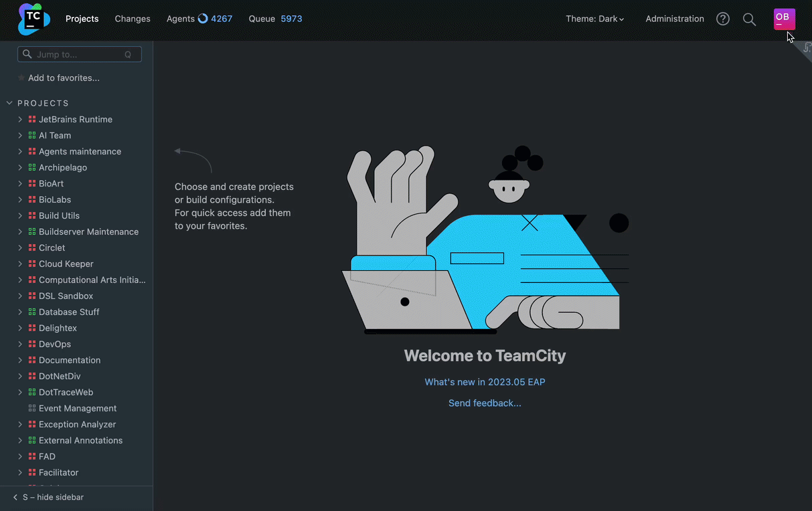Collapse the PROJECTS section chevron
The height and width of the screenshot is (511, 812).
pyautogui.click(x=9, y=103)
